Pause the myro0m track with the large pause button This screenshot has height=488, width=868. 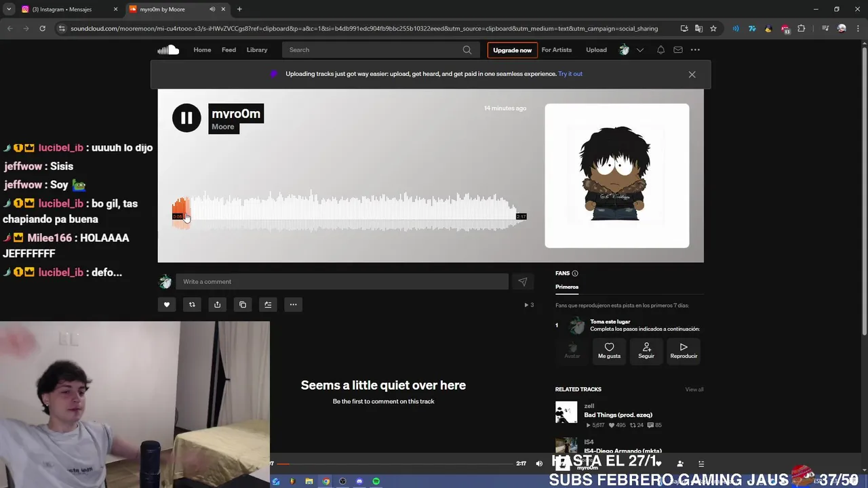186,118
